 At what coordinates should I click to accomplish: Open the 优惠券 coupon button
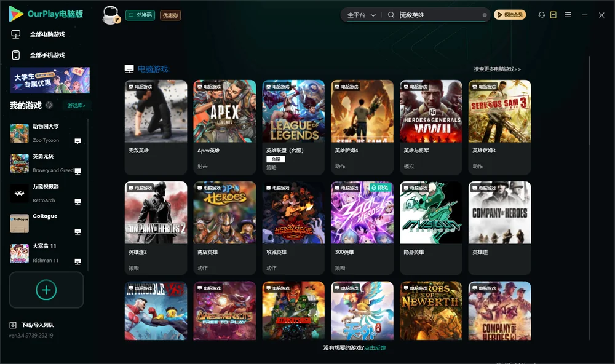click(170, 15)
